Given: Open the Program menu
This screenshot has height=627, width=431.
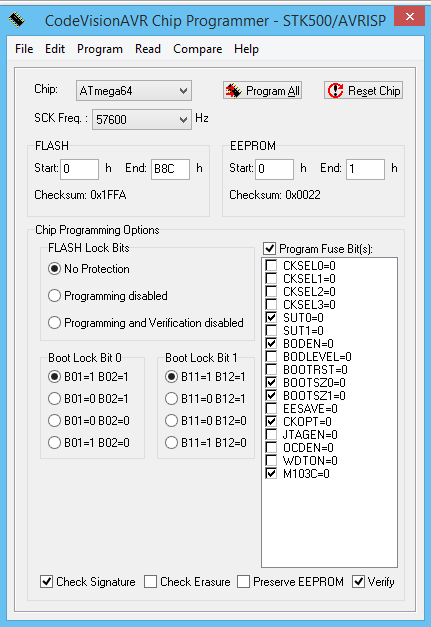Looking at the screenshot, I should click(100, 49).
